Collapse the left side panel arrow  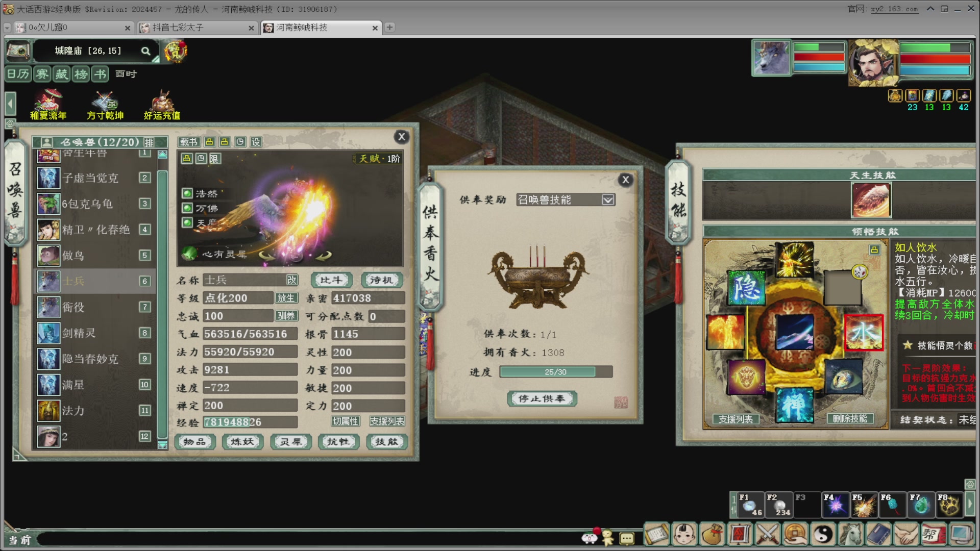click(x=10, y=104)
